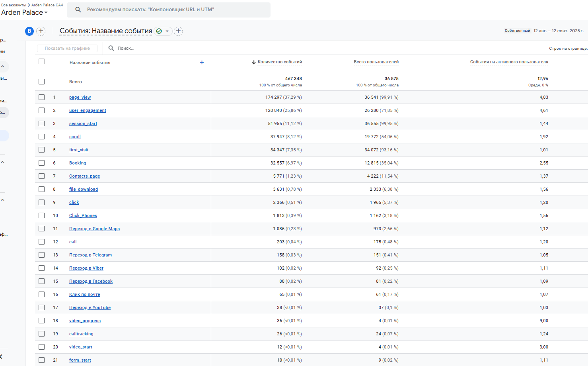
Task: Click the blue B segment badge
Action: click(29, 31)
